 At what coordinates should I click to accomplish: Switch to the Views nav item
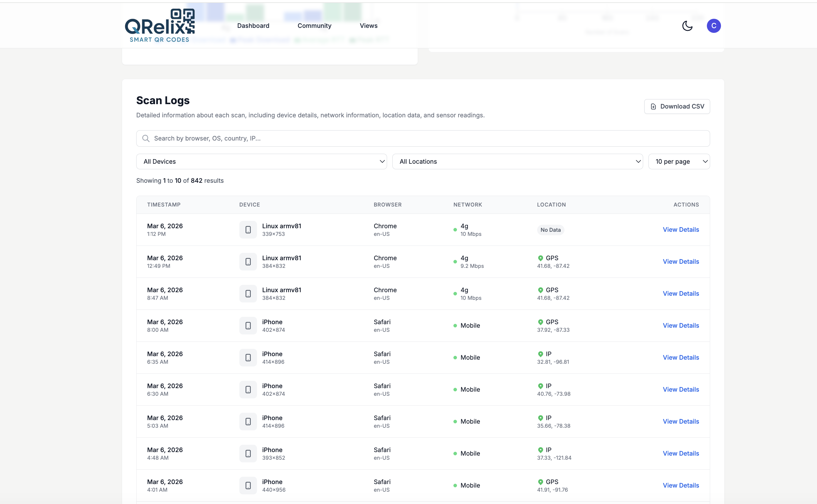tap(368, 26)
